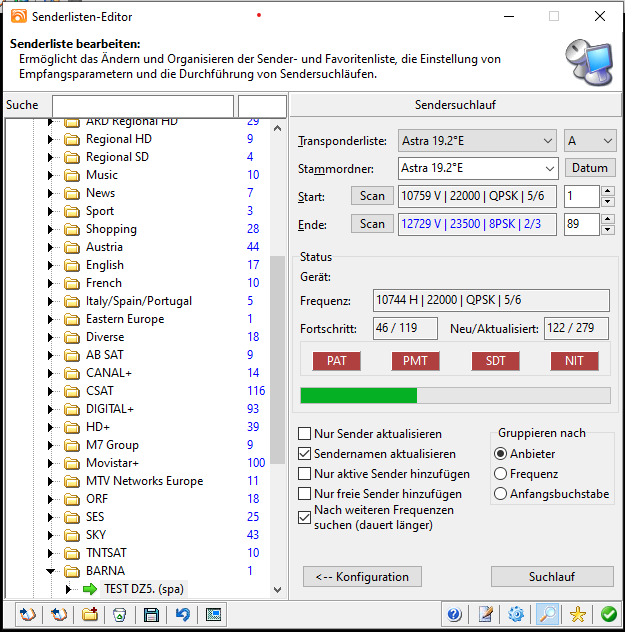Click the blue undo arrow icon

pos(182,614)
